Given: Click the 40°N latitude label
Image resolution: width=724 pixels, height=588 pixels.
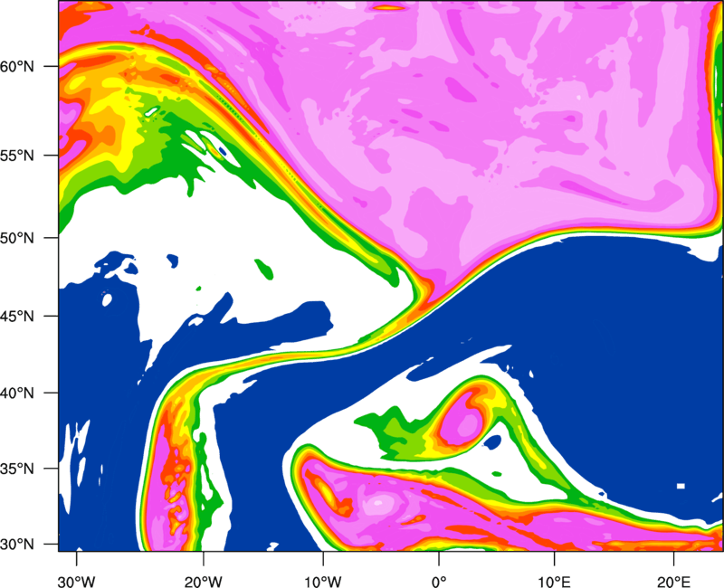Looking at the screenshot, I should [17, 394].
